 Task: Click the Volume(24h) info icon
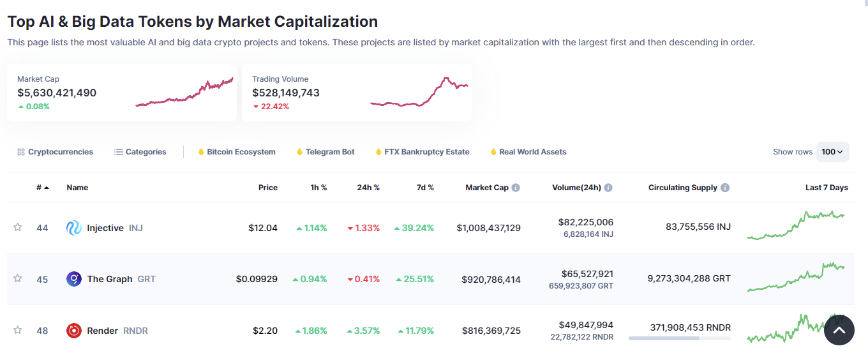coord(608,188)
